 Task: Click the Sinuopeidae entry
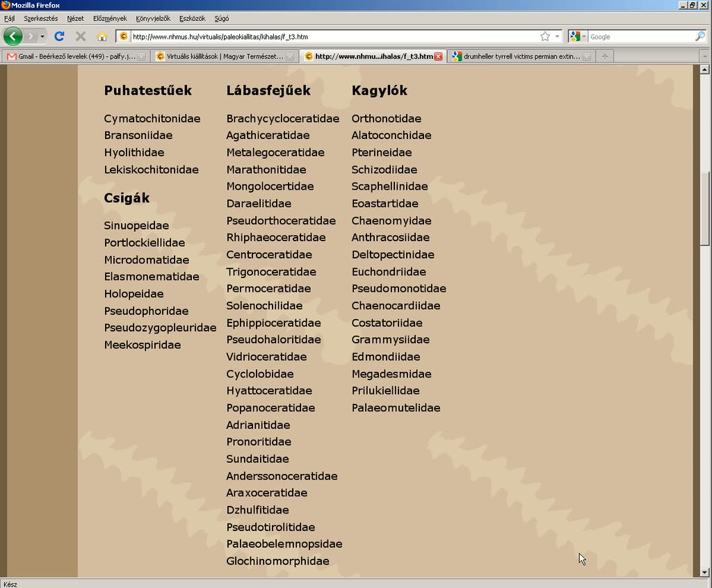coord(136,226)
